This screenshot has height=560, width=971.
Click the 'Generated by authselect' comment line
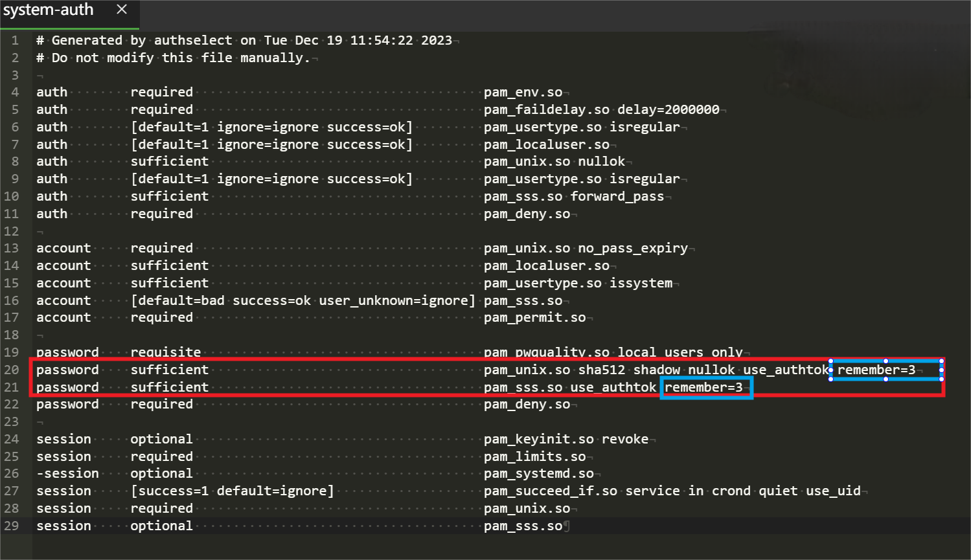244,40
